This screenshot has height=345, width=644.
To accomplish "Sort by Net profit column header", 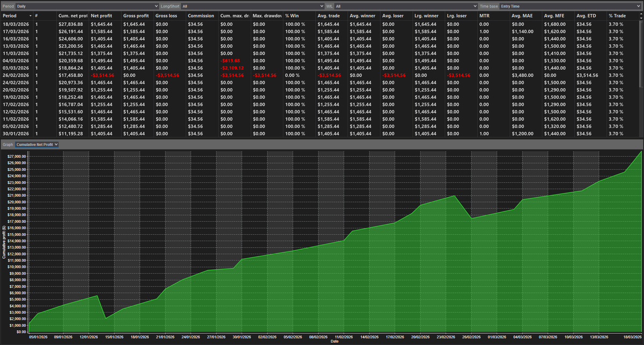I will coord(105,16).
